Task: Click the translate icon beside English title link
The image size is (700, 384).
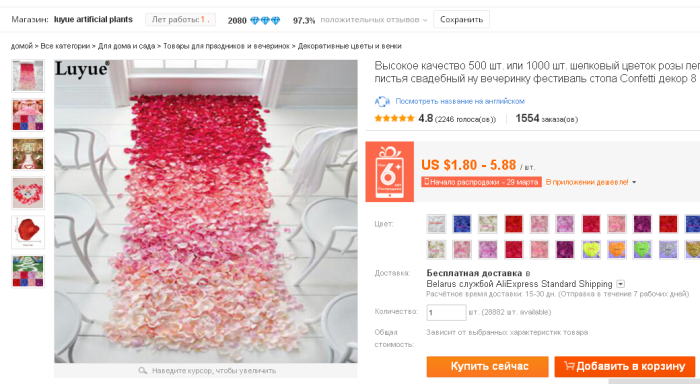Action: coord(382,101)
